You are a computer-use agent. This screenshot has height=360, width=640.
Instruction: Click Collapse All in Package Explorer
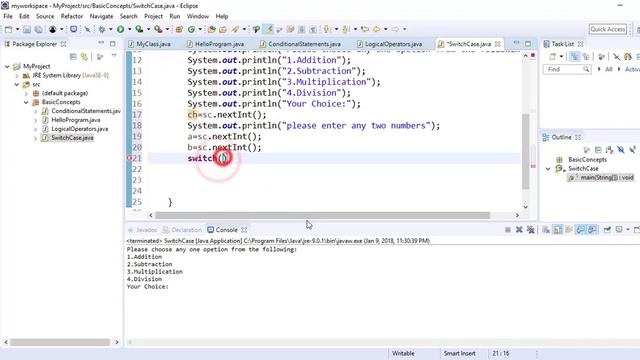tap(73, 57)
